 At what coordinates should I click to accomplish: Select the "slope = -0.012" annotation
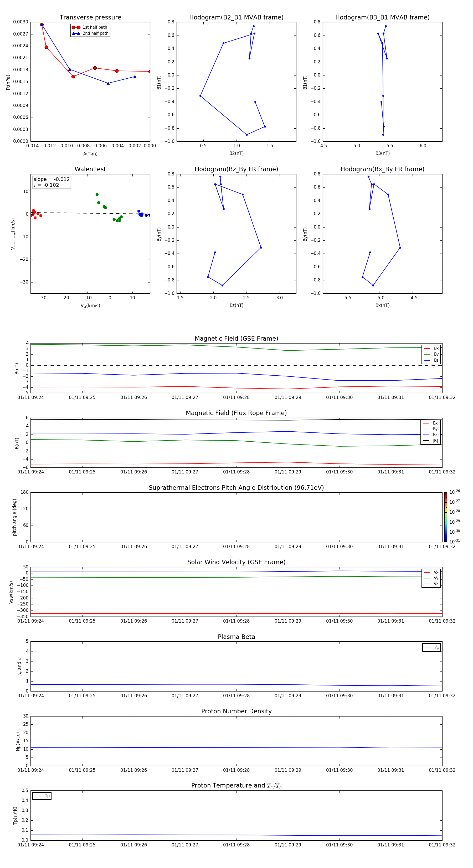(52, 179)
